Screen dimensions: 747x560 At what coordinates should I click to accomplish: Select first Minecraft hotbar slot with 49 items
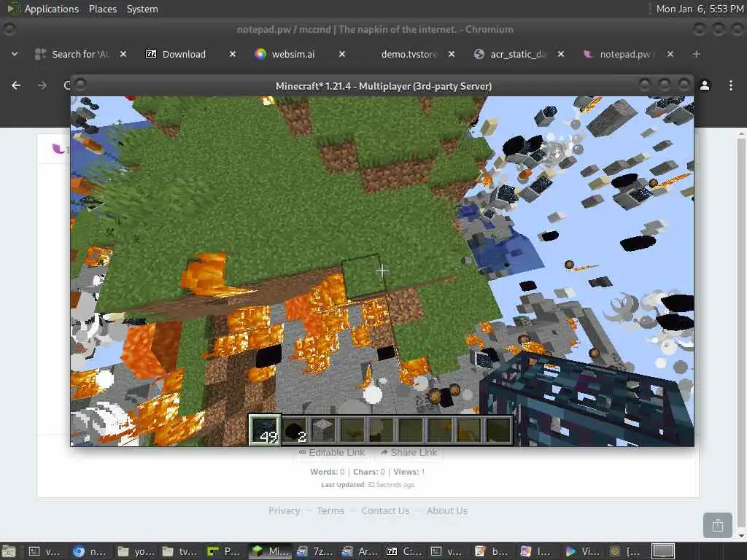pos(266,429)
